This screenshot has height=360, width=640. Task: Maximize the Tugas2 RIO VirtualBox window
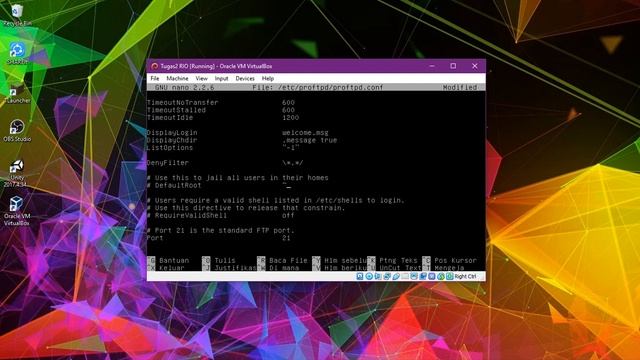[x=453, y=66]
